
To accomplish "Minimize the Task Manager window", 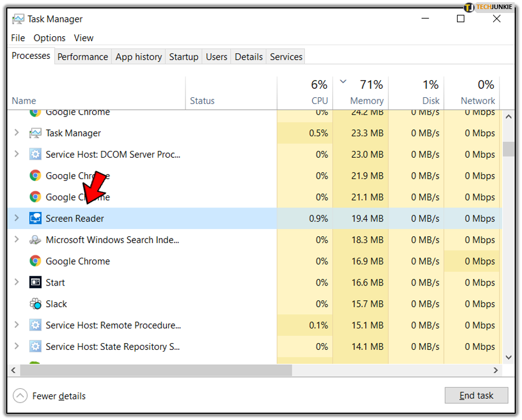I will click(x=425, y=19).
